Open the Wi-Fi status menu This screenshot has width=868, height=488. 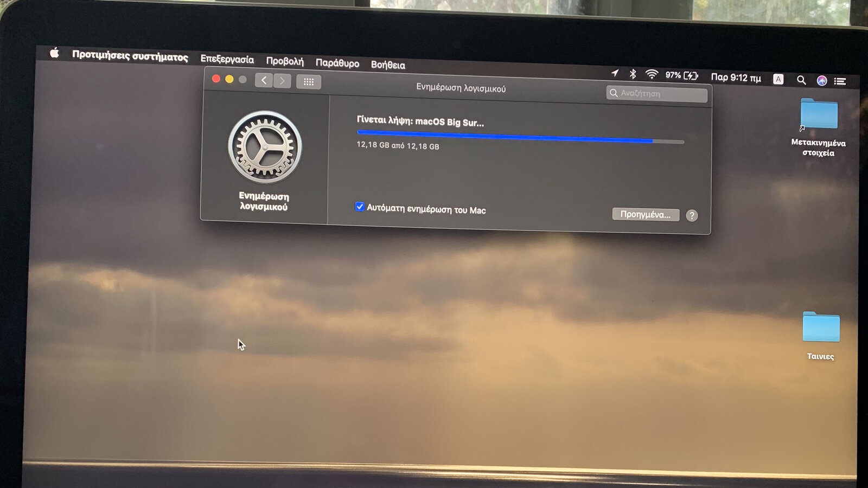pos(652,74)
